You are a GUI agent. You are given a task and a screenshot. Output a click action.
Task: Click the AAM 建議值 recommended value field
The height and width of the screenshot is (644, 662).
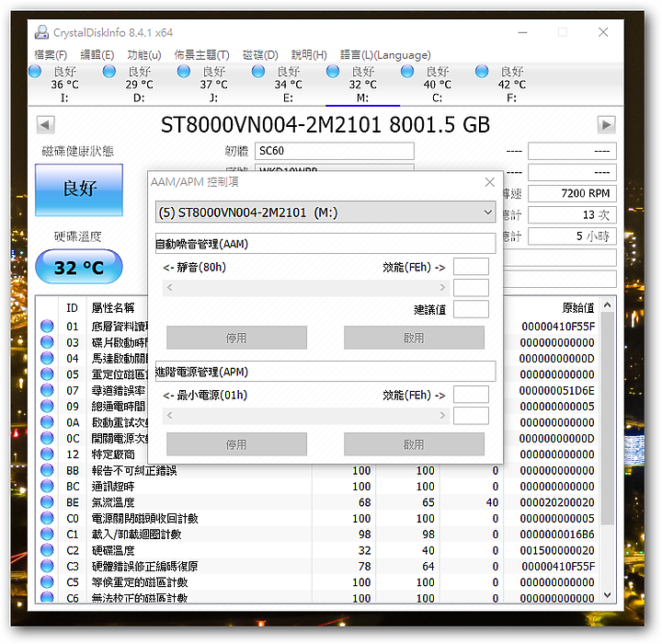(x=471, y=309)
